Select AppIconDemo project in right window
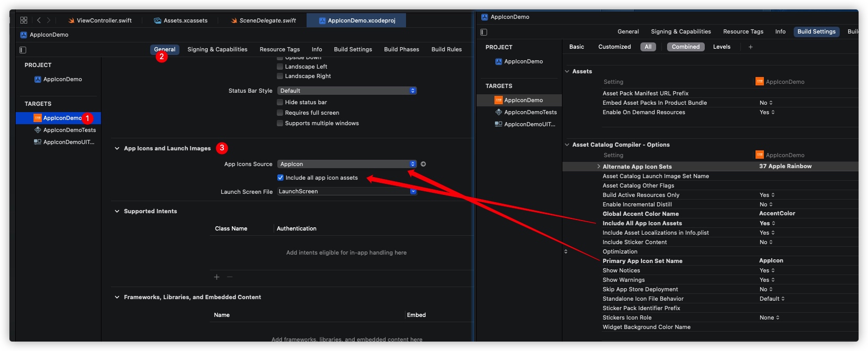Screen dimensions: 868x351 coord(519,62)
